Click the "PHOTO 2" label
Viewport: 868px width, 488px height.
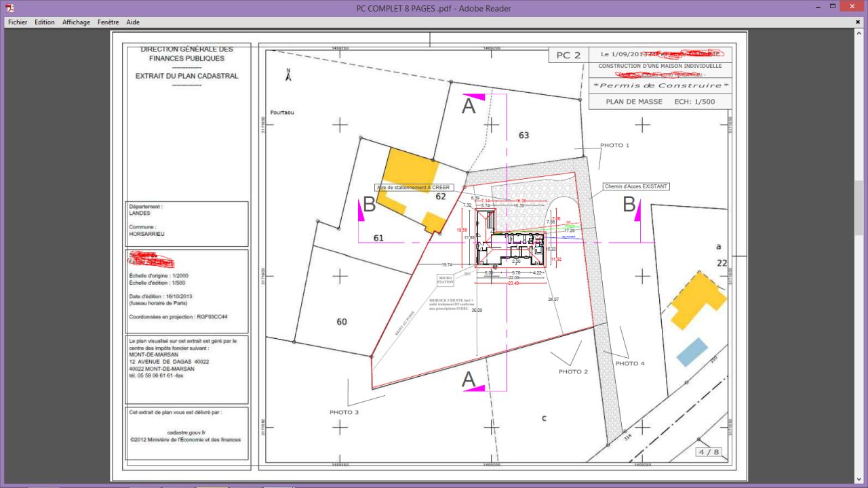(573, 371)
